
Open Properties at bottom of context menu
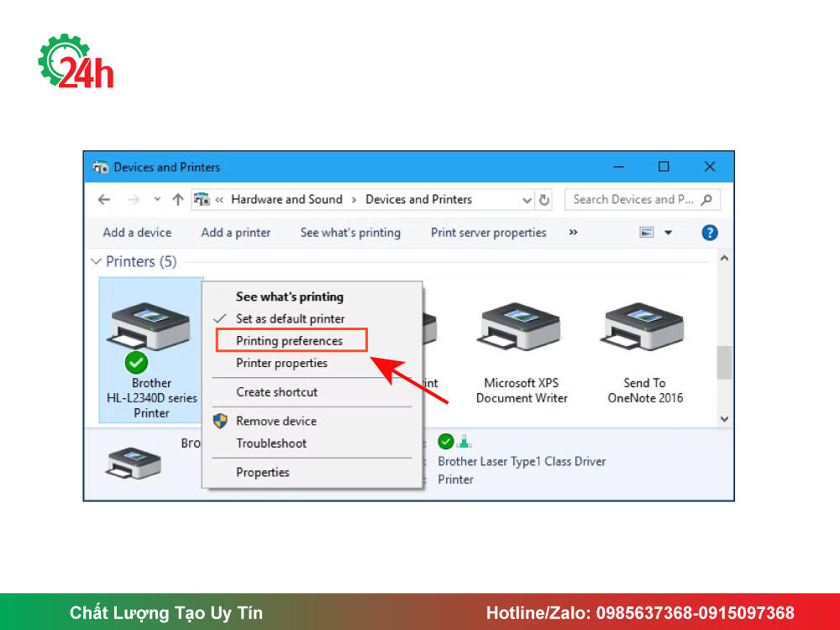263,472
